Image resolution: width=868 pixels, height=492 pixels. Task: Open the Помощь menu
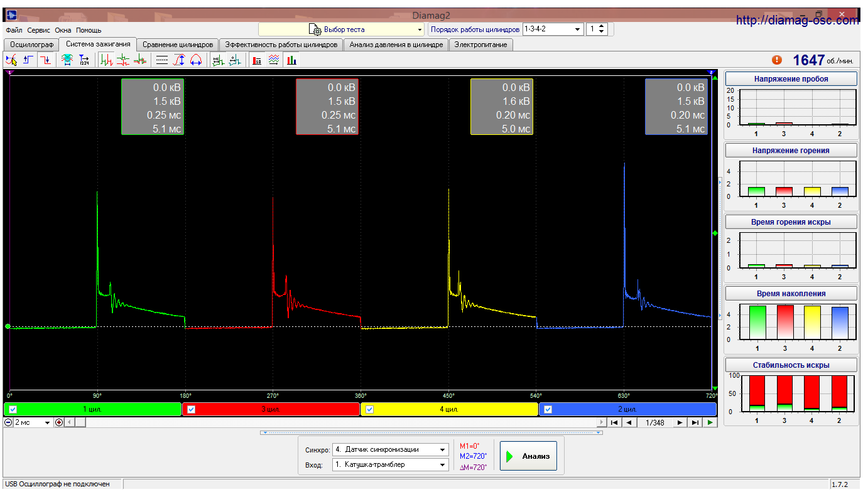tap(89, 30)
